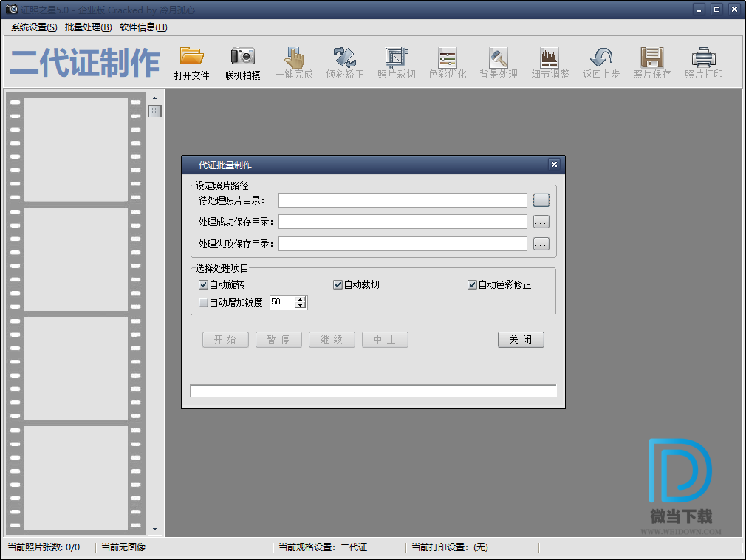Click the 处理成功保存目录 path field
Viewport: 746px width, 560px height.
tap(403, 222)
